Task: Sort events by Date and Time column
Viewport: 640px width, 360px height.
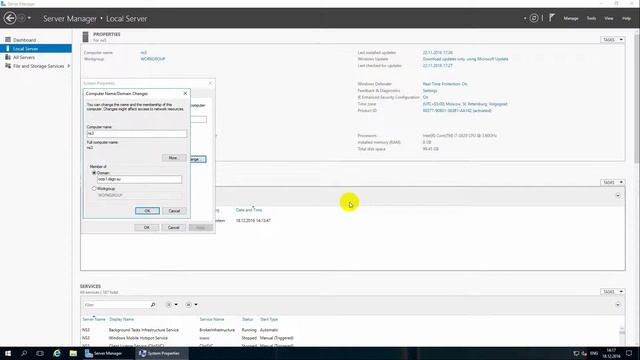Action: coord(249,210)
